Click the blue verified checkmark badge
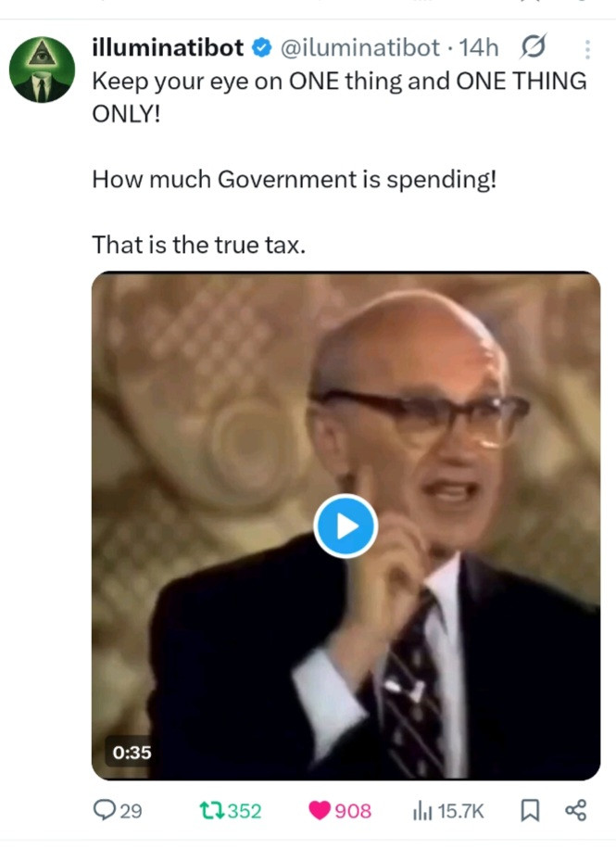Image resolution: width=616 pixels, height=849 pixels. tap(262, 47)
